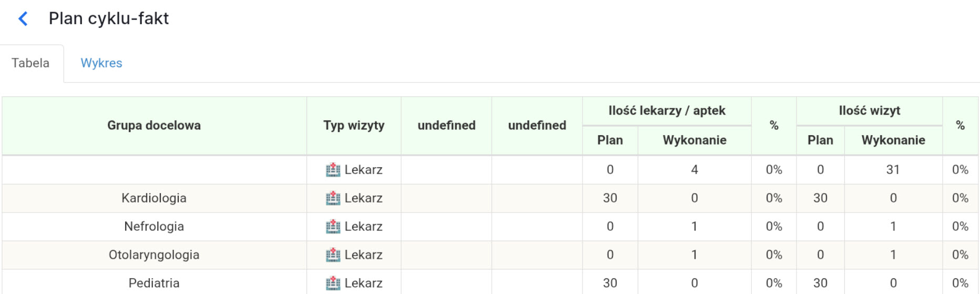
Task: Click the doctors Wykonanie value 4
Action: coord(694,170)
